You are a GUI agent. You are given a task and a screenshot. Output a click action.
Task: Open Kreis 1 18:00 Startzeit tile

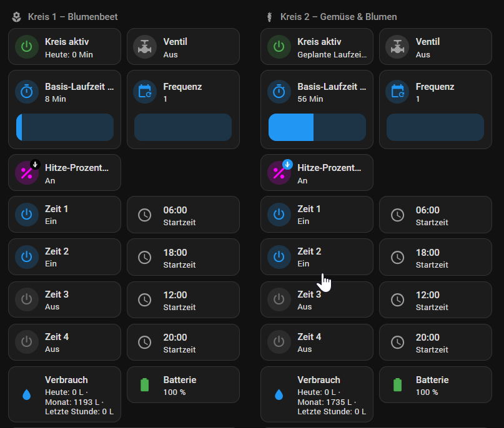click(183, 257)
